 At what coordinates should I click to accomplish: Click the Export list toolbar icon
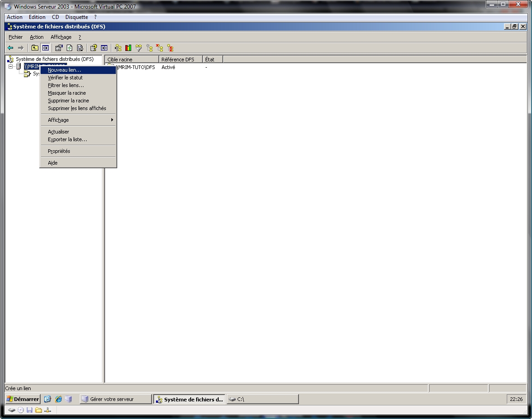(x=80, y=48)
